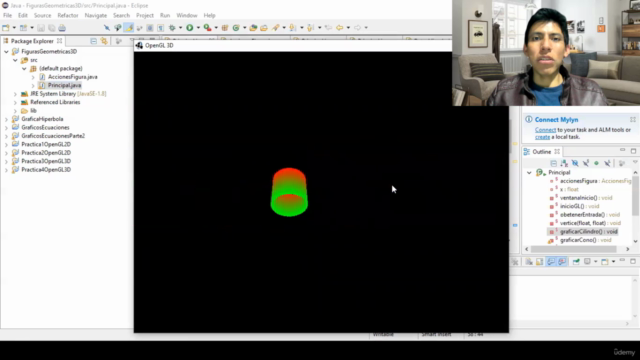
Task: Expand the AccionesFigura.java tree arrow
Action: 33,77
